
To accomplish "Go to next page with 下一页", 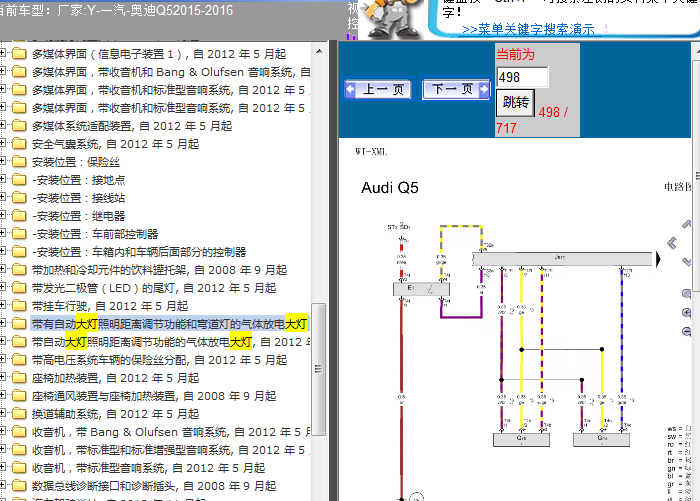I will tap(456, 89).
